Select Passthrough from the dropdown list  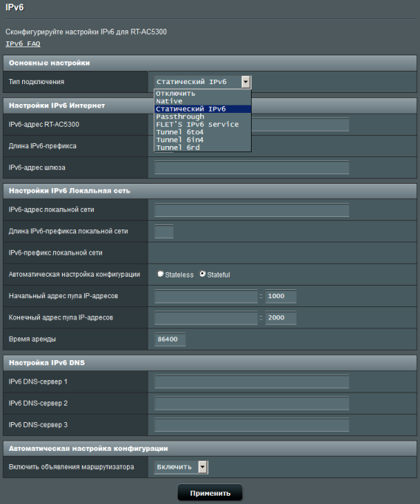[x=202, y=117]
